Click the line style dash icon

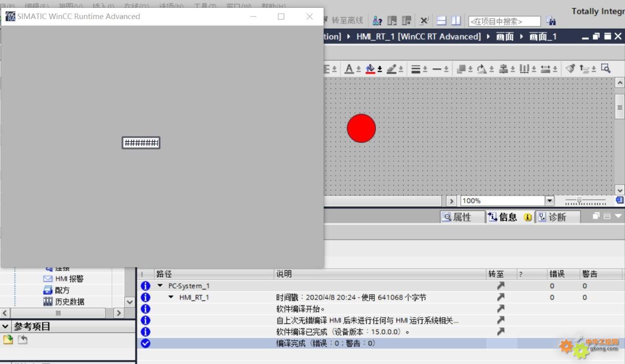pyautogui.click(x=437, y=69)
